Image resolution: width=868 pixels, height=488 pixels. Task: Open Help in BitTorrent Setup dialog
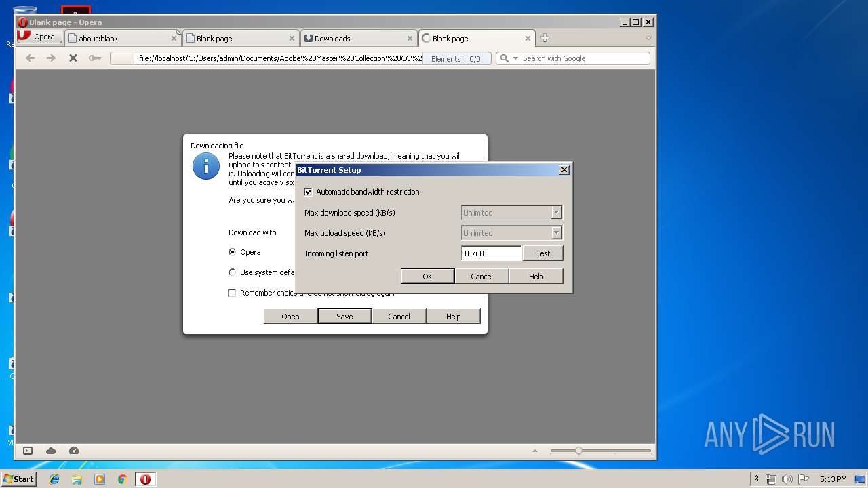[x=536, y=276]
